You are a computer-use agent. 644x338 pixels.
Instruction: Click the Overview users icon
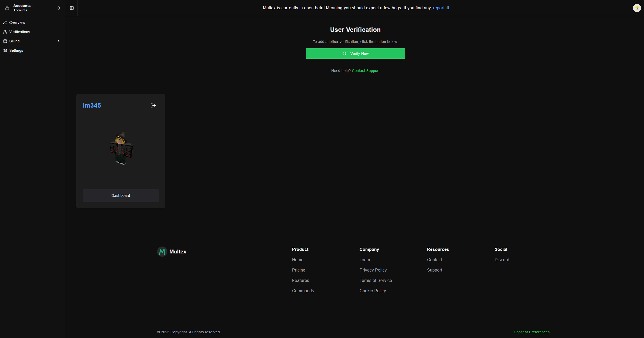pyautogui.click(x=5, y=22)
